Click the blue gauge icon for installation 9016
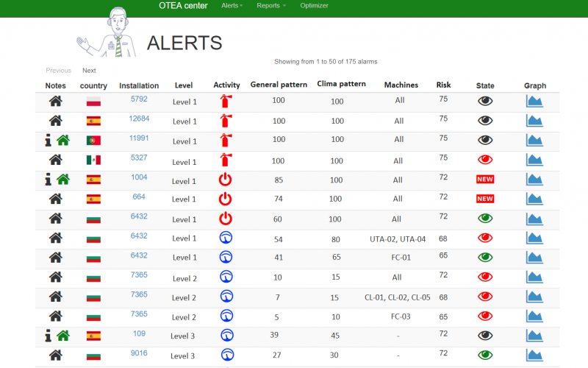This screenshot has height=368, width=588. pos(226,355)
